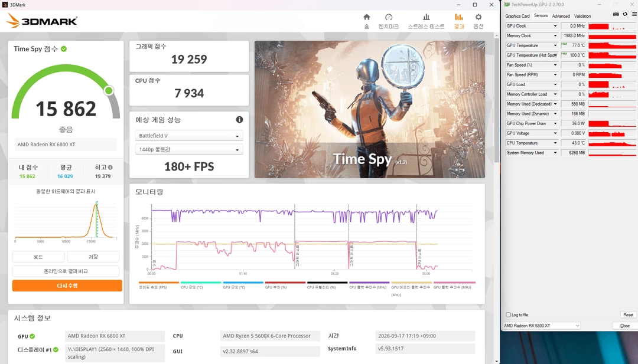Click the green check next to Time Spy score
638x364 pixels.
(64, 49)
